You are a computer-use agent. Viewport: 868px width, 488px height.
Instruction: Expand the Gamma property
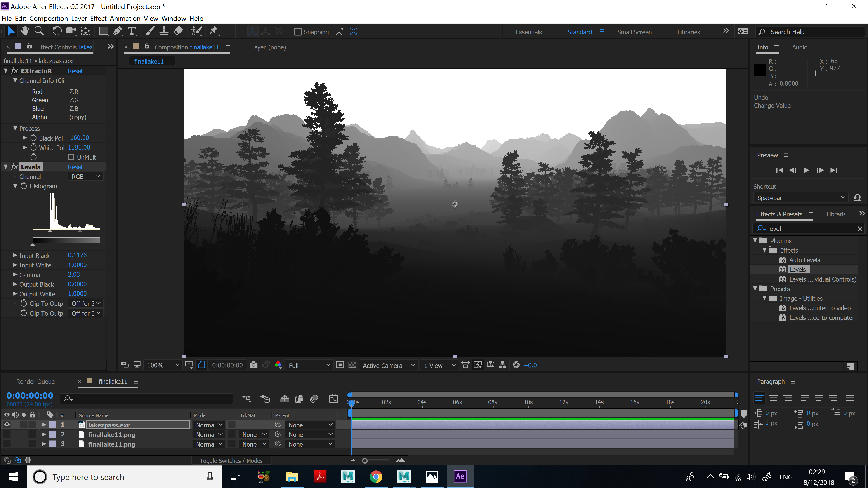pos(15,275)
